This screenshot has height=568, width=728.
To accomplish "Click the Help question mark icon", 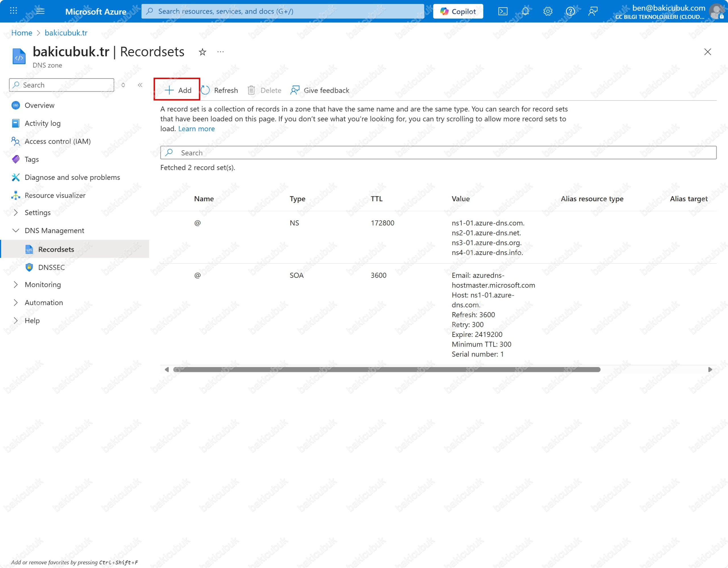I will pos(570,12).
